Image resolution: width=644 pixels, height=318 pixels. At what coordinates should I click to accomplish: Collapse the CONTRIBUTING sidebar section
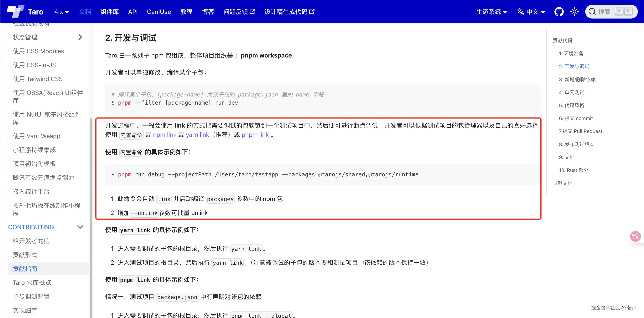[x=80, y=227]
